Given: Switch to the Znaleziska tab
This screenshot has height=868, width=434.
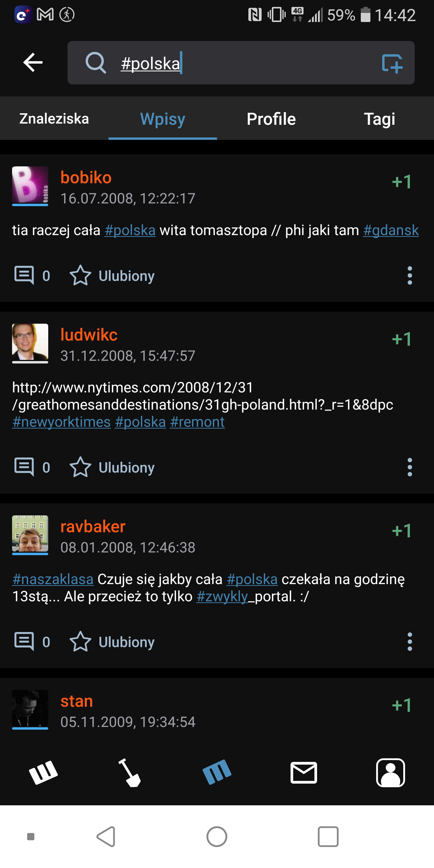Looking at the screenshot, I should 54,119.
